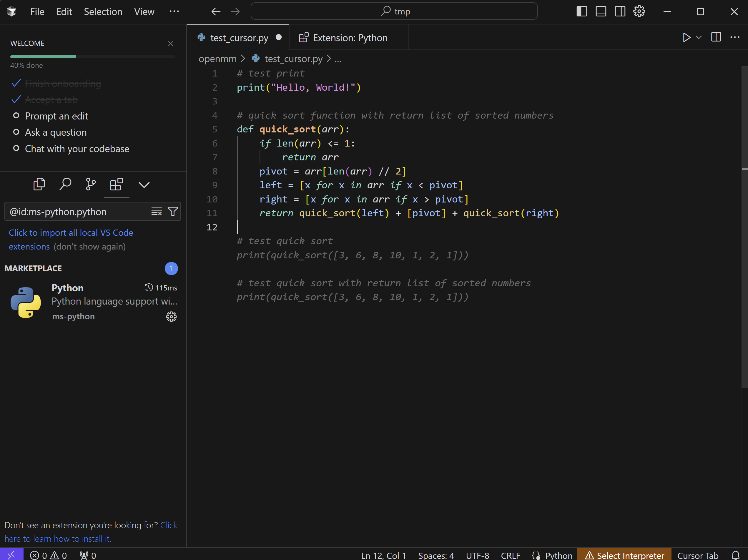The height and width of the screenshot is (560, 748).
Task: Click the Cursor app logo icon
Action: pos(11,11)
